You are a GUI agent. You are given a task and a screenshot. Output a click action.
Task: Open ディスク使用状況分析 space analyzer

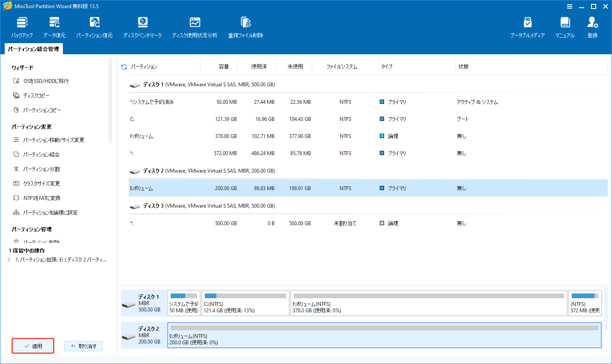coord(195,26)
